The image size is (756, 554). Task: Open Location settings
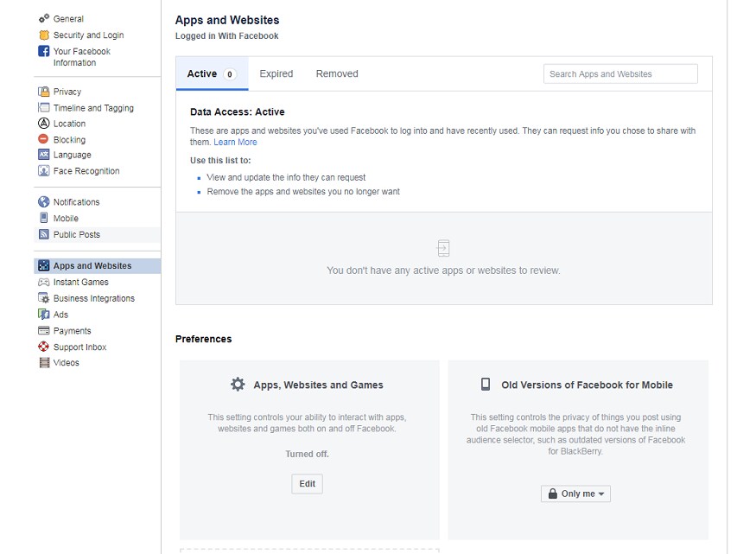[x=69, y=124]
